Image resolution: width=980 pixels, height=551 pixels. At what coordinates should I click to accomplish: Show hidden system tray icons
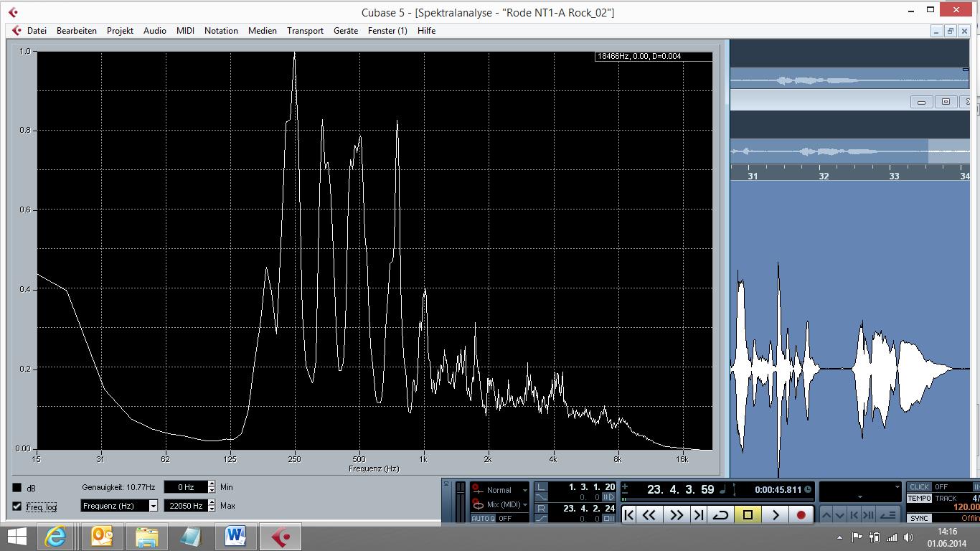click(x=840, y=537)
